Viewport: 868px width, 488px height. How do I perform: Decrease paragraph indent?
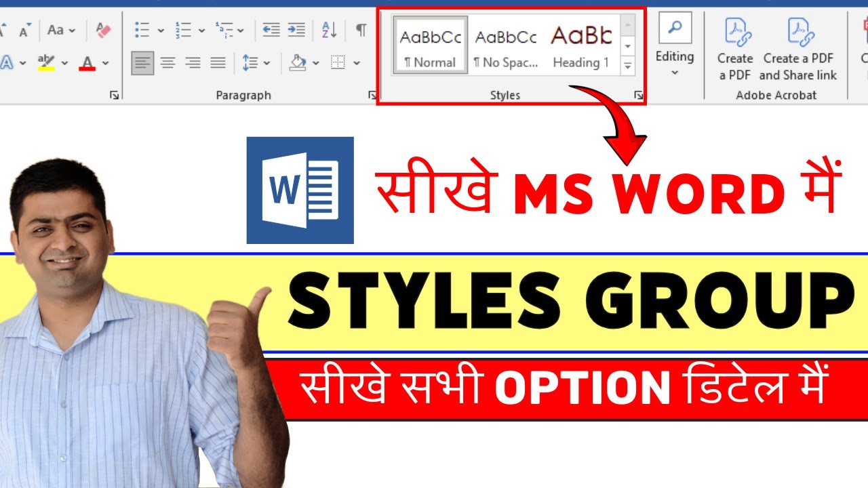(271, 30)
